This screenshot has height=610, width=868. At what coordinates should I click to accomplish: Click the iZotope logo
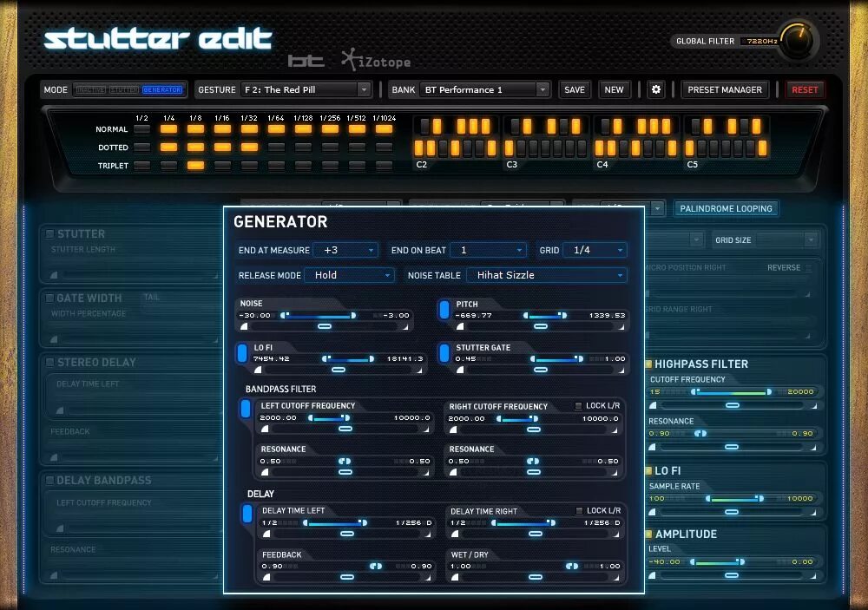(376, 59)
